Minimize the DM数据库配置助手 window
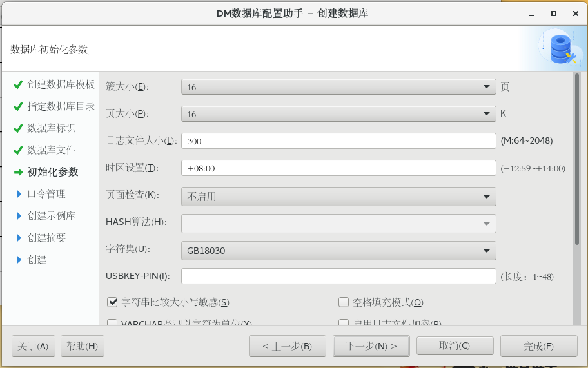This screenshot has width=588, height=368. pyautogui.click(x=532, y=14)
